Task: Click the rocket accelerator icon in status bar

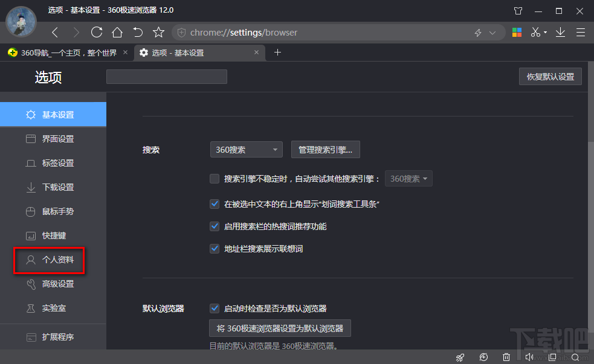Action: [460, 357]
